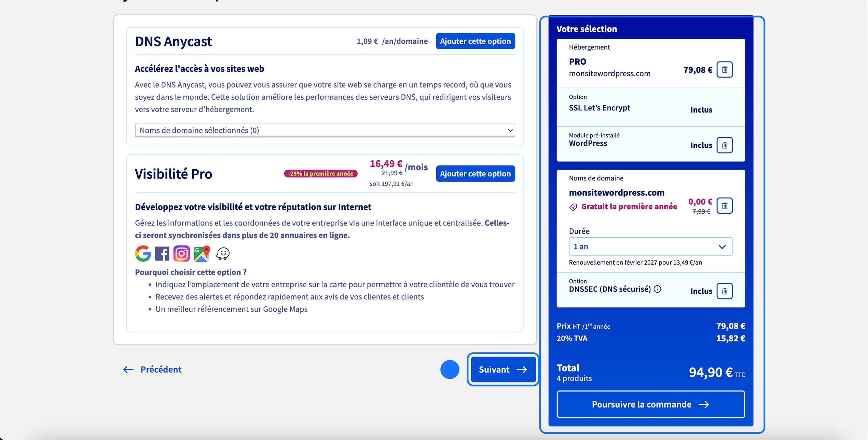Screen dimensions: 868x440
Task: Remove the PRO hébergement with the trash icon
Action: 725,69
